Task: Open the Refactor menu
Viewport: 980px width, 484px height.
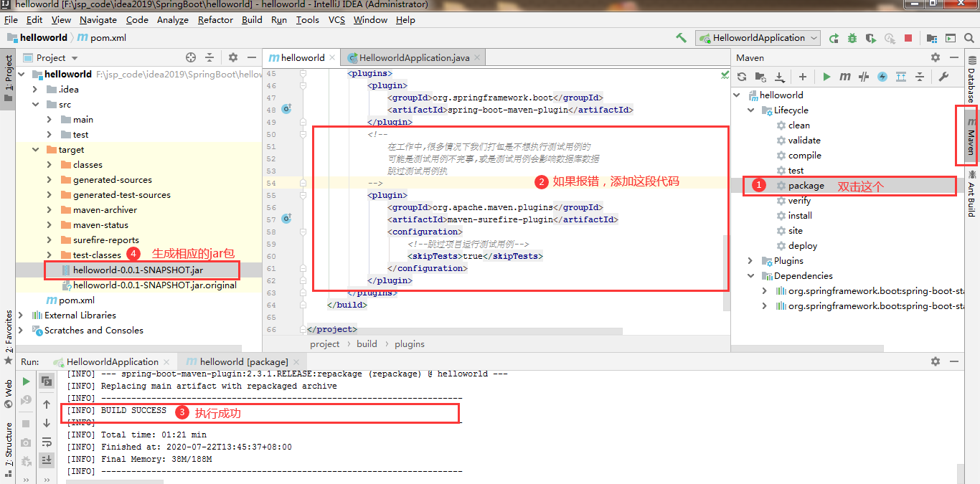Action: point(215,20)
